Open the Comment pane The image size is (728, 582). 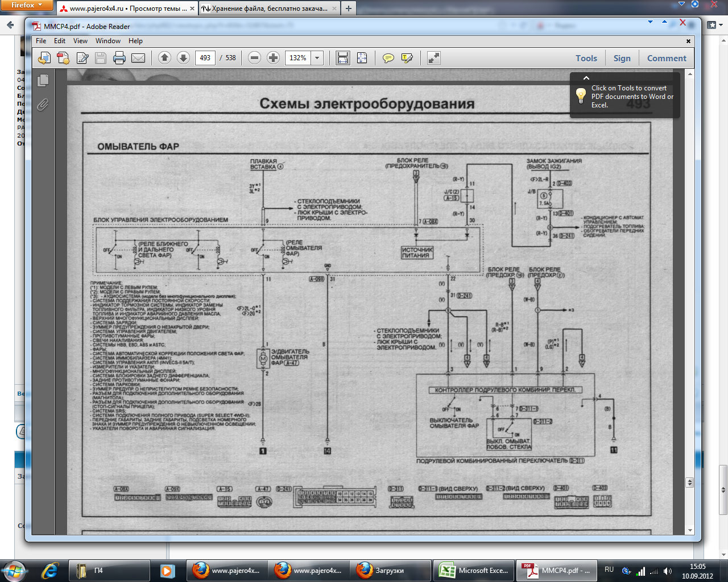click(667, 58)
